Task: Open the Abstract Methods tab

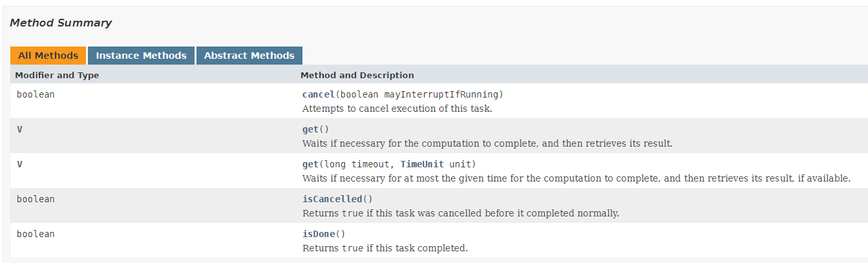Action: (x=249, y=56)
